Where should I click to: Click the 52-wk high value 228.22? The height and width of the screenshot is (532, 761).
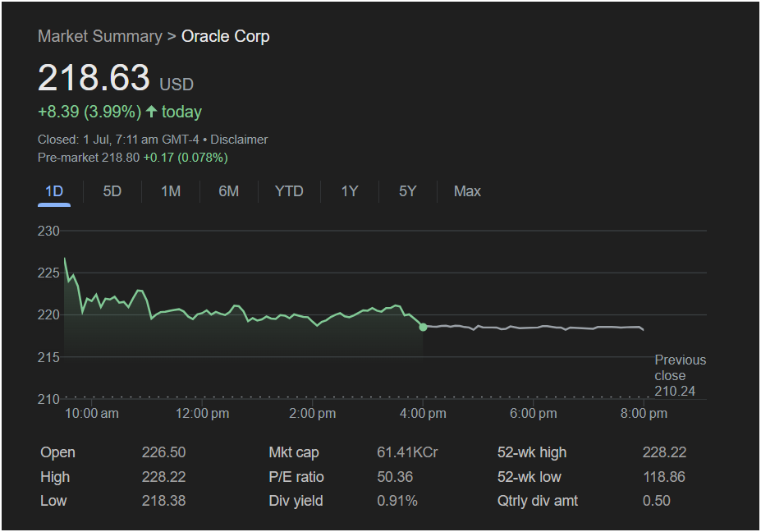point(664,452)
